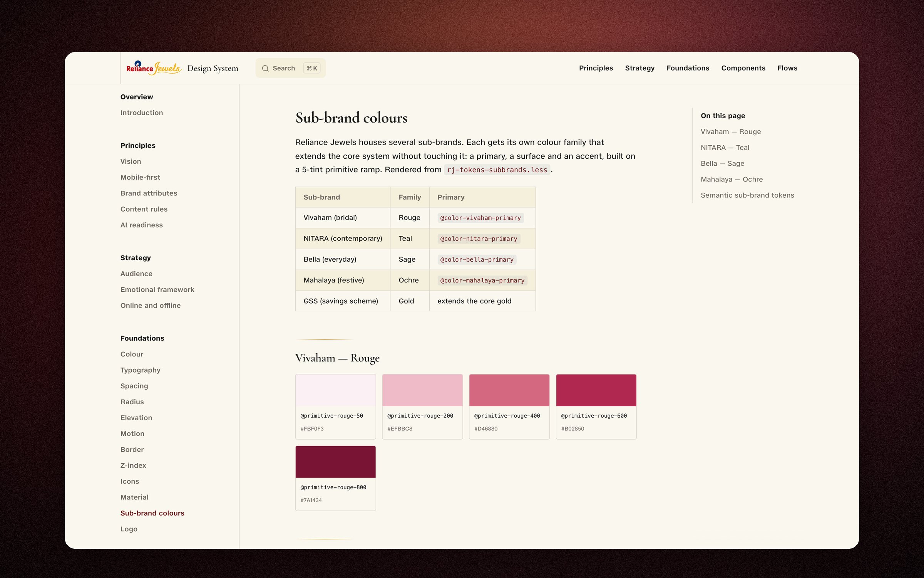This screenshot has width=924, height=578.
Task: Click the @color-nitara-primary token
Action: pyautogui.click(x=479, y=239)
